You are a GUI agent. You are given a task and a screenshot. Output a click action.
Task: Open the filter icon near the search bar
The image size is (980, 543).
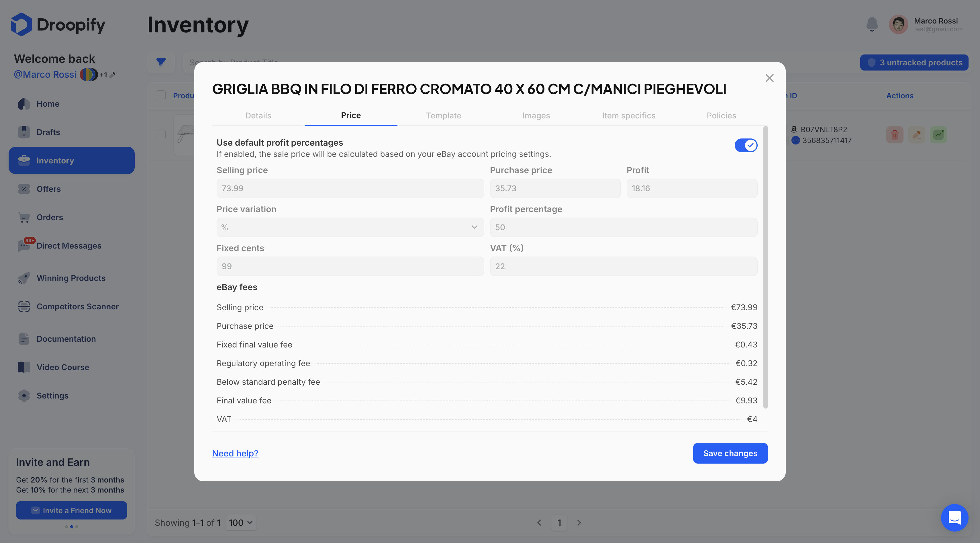point(161,62)
